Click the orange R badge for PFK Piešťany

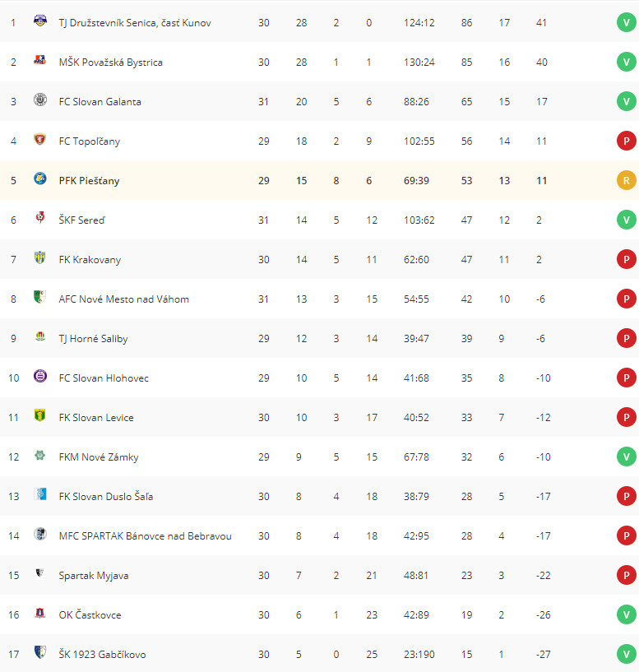click(x=626, y=180)
